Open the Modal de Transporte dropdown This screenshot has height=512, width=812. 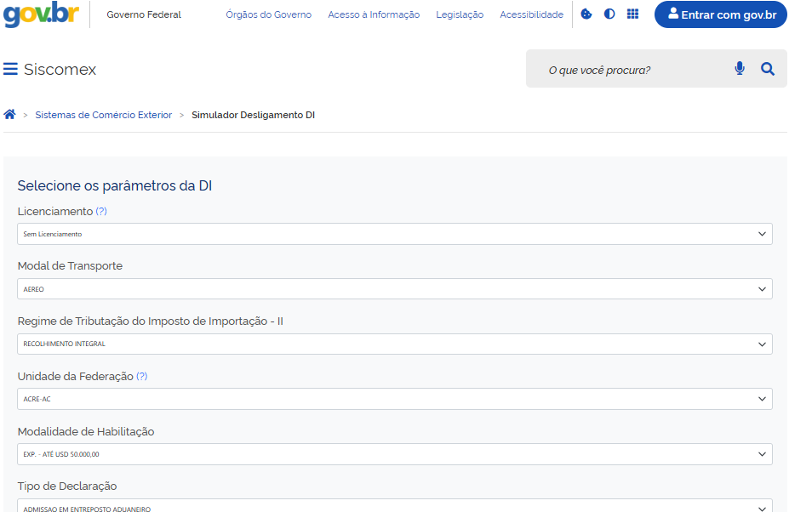coord(395,289)
